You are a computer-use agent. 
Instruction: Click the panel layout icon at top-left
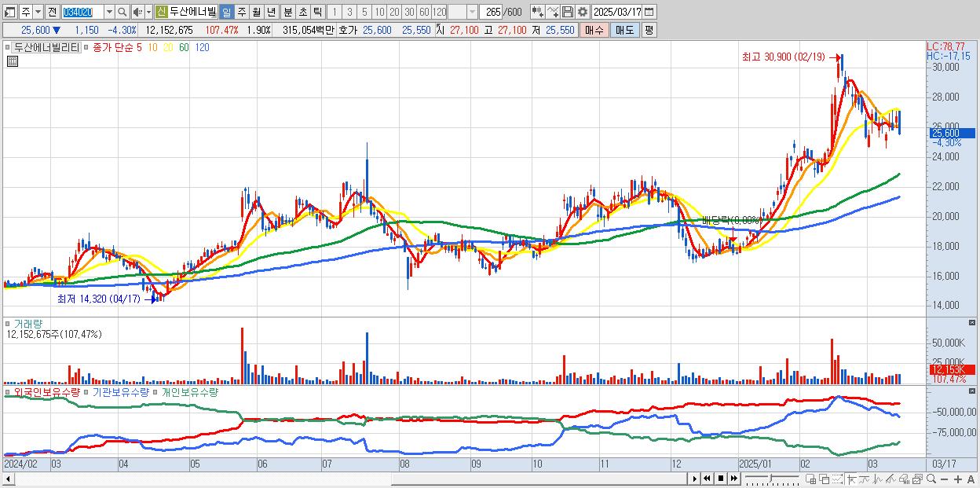point(9,12)
